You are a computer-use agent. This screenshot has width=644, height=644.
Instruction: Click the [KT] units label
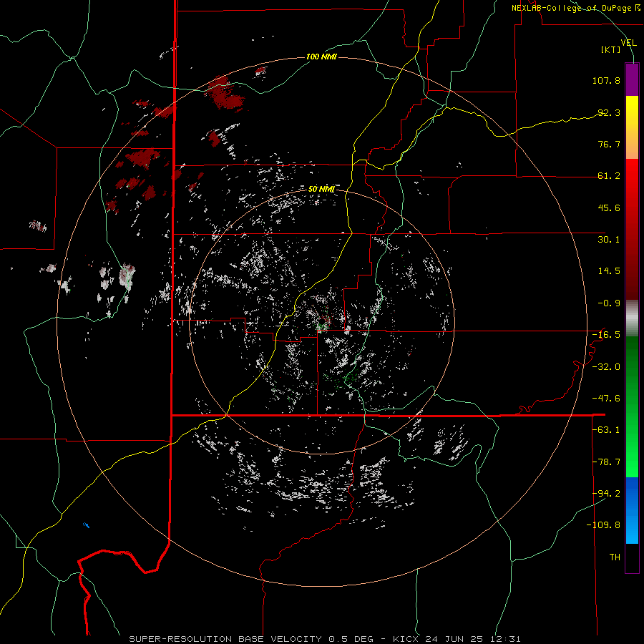(611, 49)
